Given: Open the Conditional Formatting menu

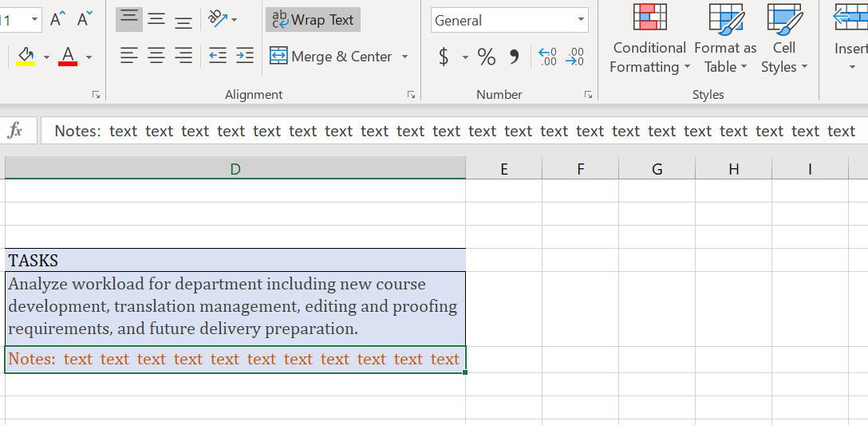Looking at the screenshot, I should [x=649, y=40].
